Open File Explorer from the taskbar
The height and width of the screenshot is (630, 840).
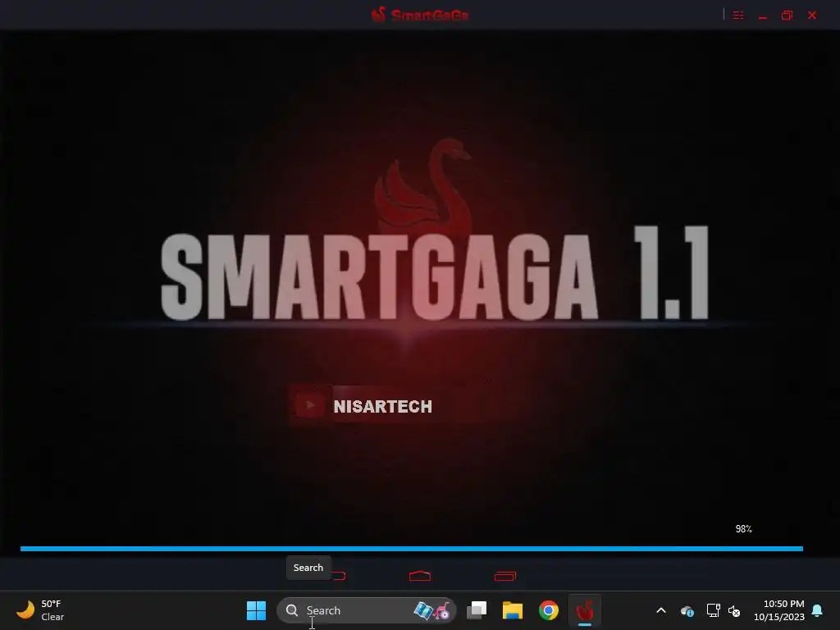pyautogui.click(x=513, y=610)
